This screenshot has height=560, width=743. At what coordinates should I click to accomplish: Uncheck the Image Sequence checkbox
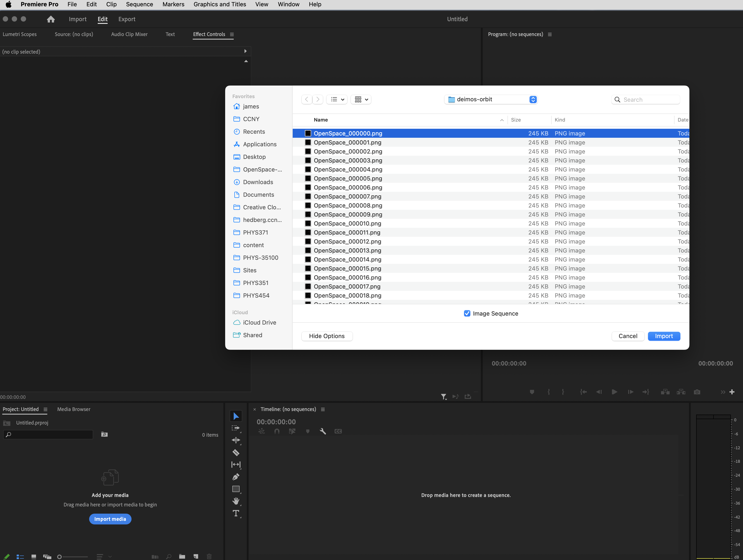click(467, 313)
